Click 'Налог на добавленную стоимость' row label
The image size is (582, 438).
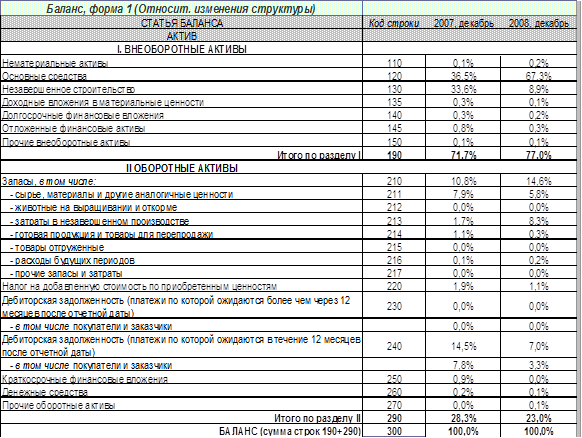(182, 286)
